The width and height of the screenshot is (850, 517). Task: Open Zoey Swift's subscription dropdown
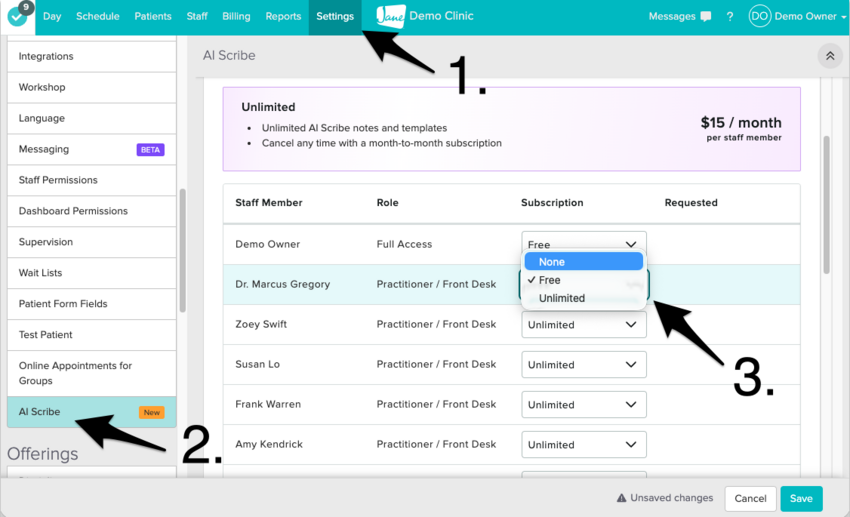[583, 325]
